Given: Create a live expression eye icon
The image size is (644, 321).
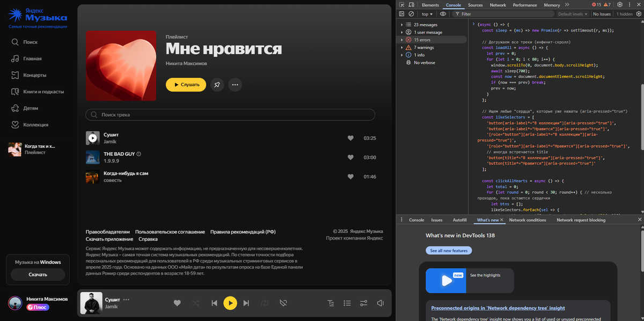Looking at the screenshot, I should pos(443,14).
